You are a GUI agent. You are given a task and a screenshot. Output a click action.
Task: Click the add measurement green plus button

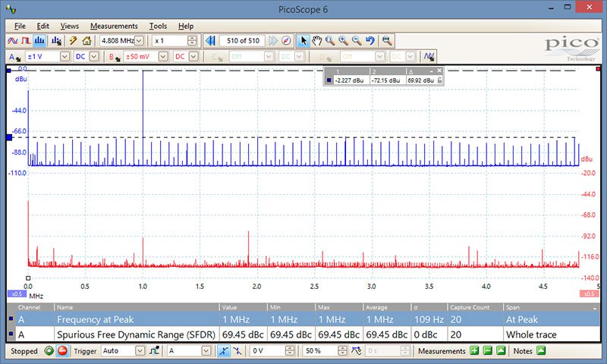[474, 351]
